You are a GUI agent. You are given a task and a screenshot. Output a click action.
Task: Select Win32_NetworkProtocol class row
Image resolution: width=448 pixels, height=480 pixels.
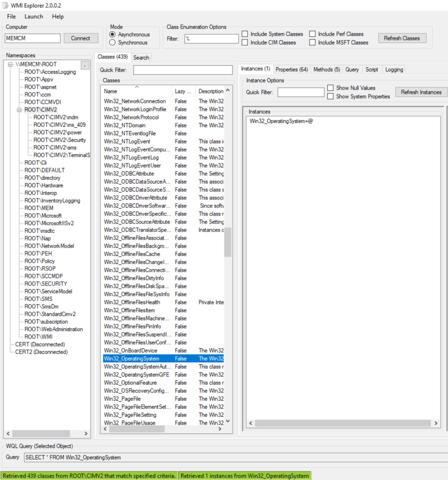(163, 117)
